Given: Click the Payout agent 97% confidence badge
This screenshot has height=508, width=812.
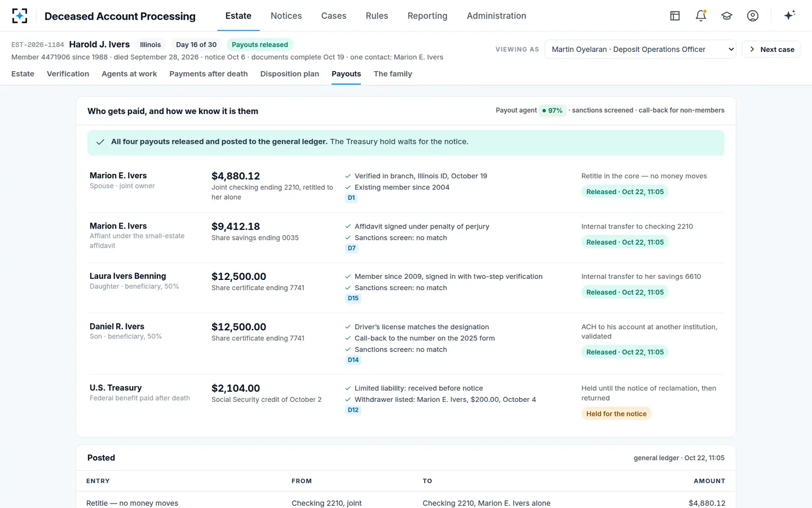Looking at the screenshot, I should point(553,111).
